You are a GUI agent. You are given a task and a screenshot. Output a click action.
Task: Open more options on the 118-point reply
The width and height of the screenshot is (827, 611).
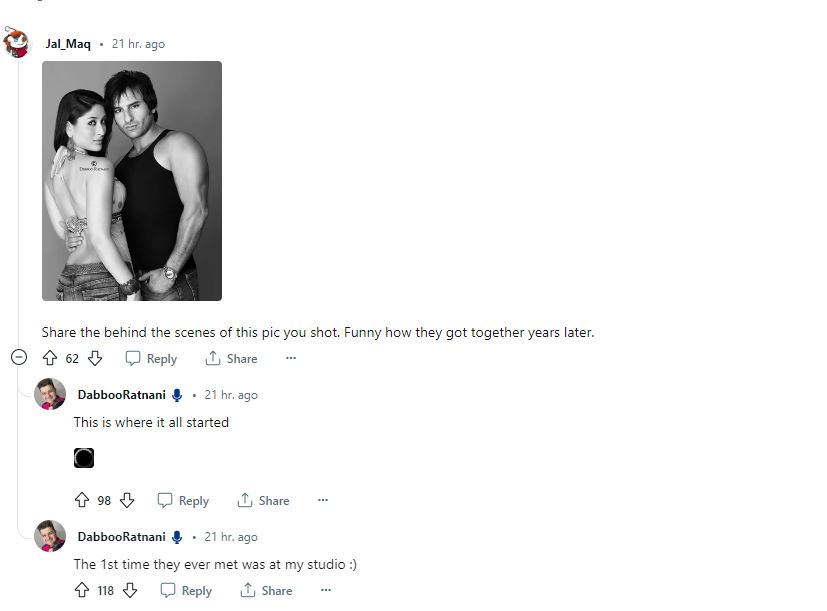[x=326, y=590]
